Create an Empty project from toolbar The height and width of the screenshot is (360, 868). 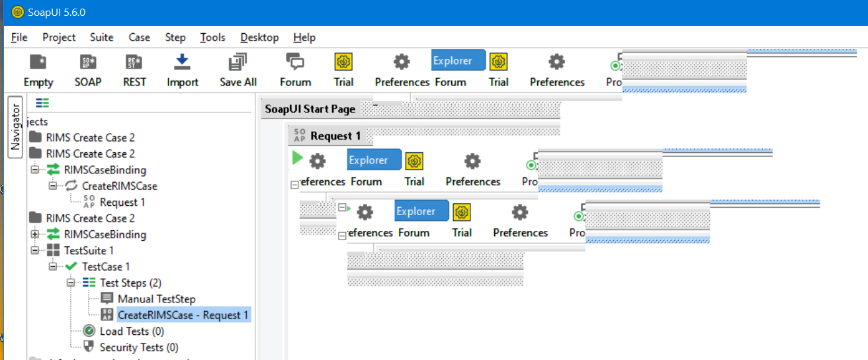tap(38, 71)
